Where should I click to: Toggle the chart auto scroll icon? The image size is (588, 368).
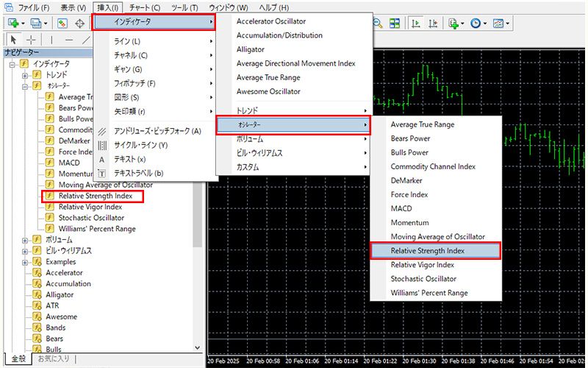(x=416, y=23)
